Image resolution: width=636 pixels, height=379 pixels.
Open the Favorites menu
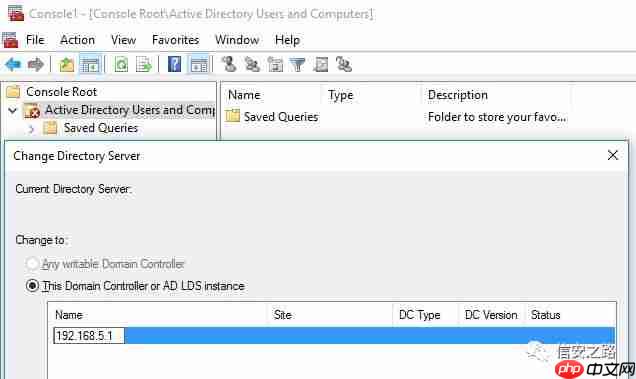click(x=176, y=40)
